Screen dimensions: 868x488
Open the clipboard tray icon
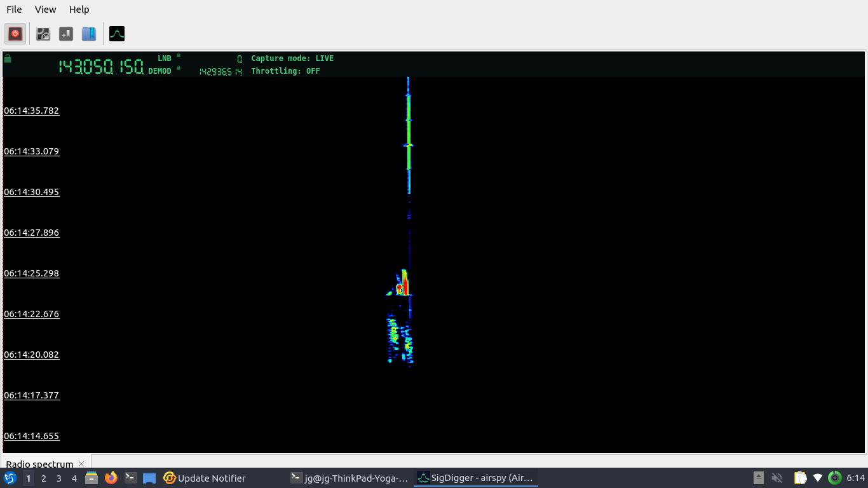click(x=801, y=478)
